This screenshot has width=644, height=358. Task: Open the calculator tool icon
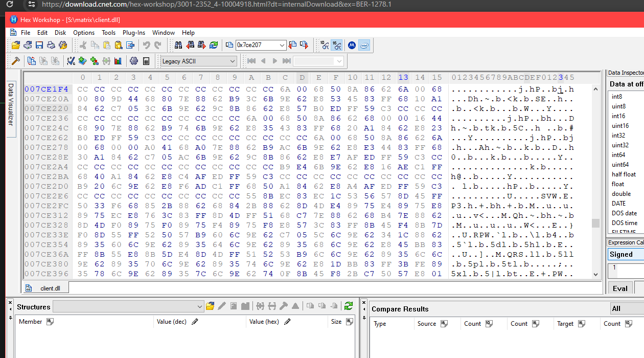click(146, 61)
